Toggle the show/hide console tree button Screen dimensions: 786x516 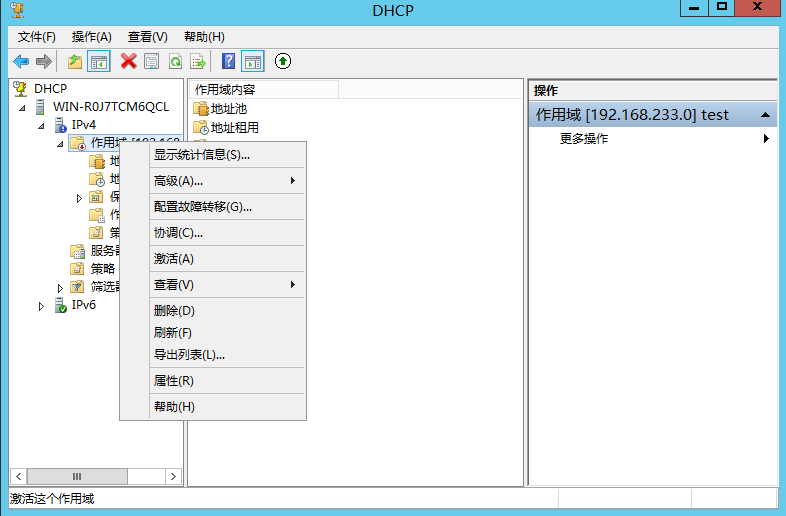[x=99, y=61]
